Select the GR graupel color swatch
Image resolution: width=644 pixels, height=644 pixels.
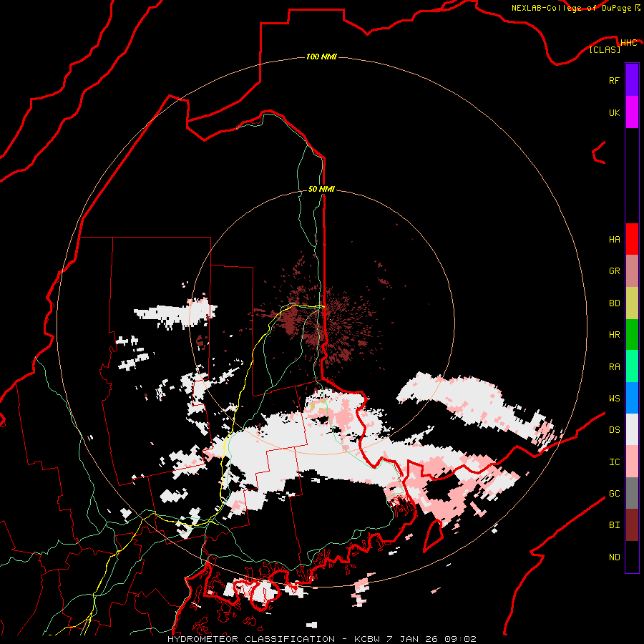(x=632, y=271)
